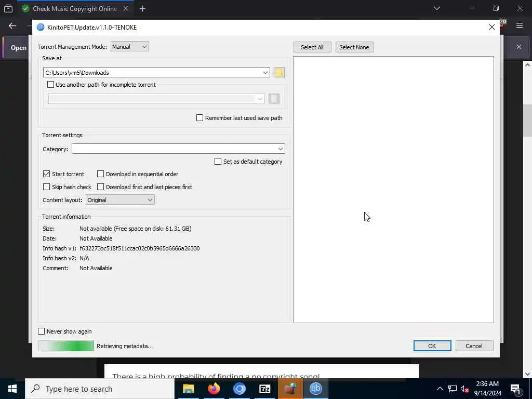Click the taskbar clock showing 2:36 AM
The width and height of the screenshot is (532, 399).
pyautogui.click(x=487, y=389)
